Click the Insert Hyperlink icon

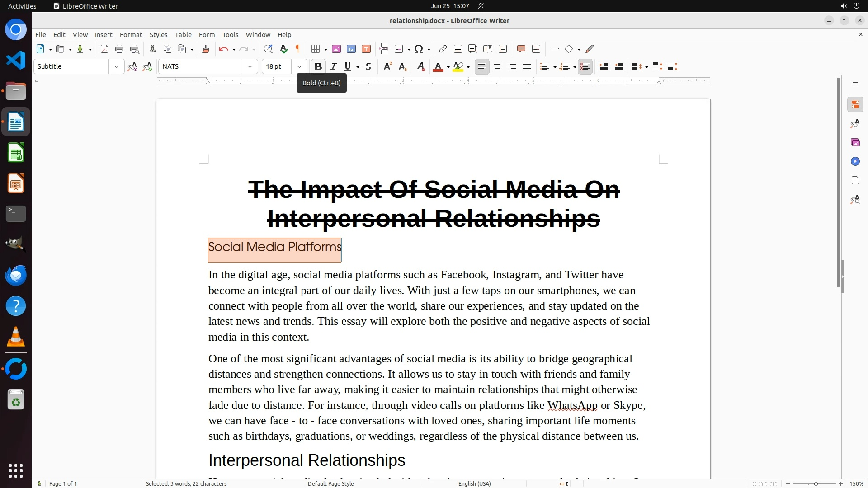coord(443,49)
